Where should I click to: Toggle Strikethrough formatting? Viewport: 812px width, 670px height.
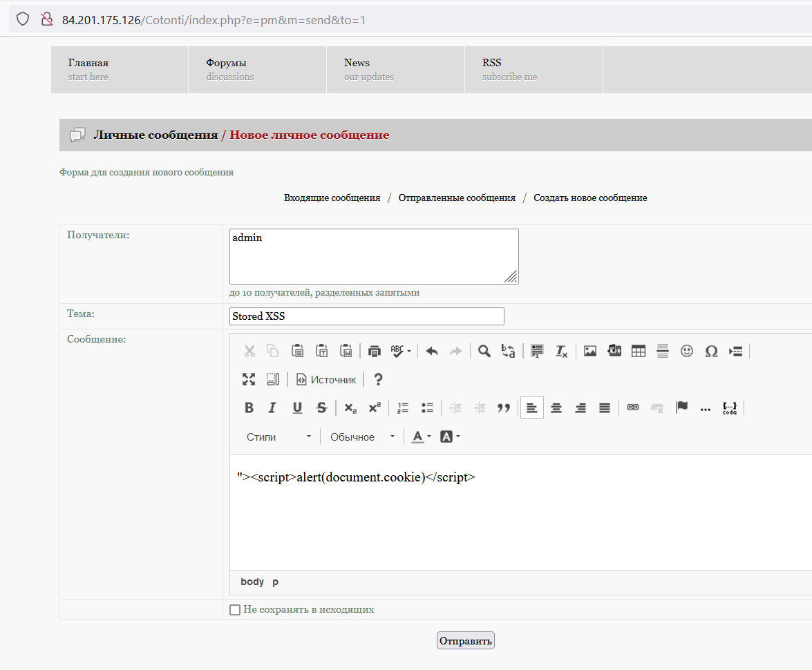coord(321,408)
